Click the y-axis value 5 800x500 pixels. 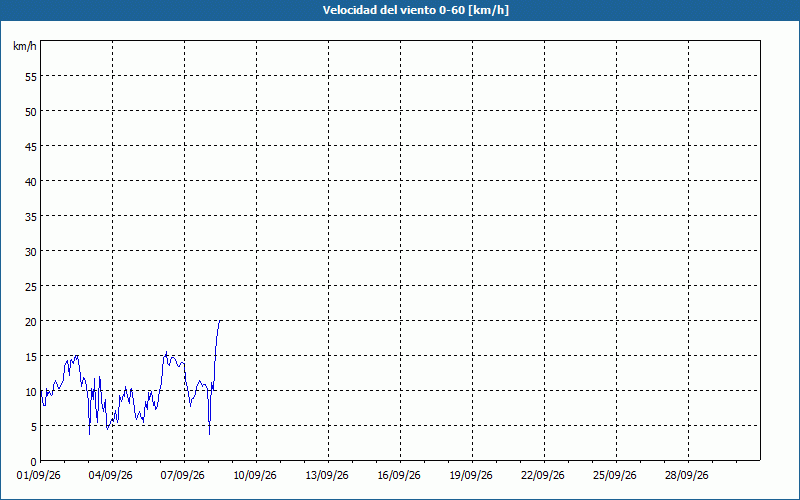point(34,427)
